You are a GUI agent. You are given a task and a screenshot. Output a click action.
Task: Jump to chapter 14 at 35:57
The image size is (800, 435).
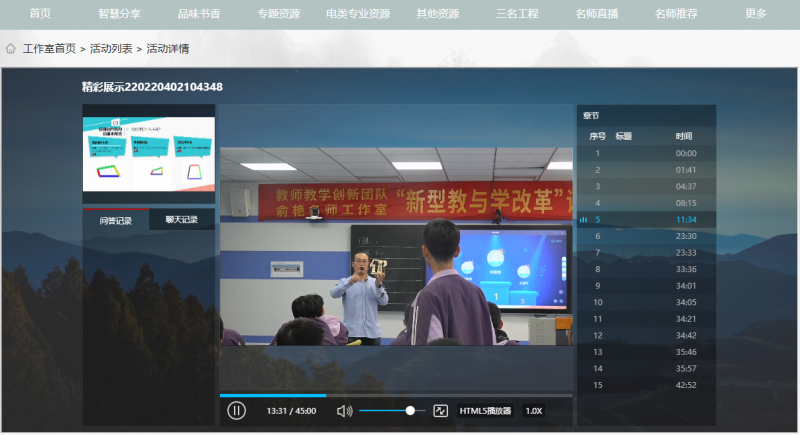coord(646,368)
